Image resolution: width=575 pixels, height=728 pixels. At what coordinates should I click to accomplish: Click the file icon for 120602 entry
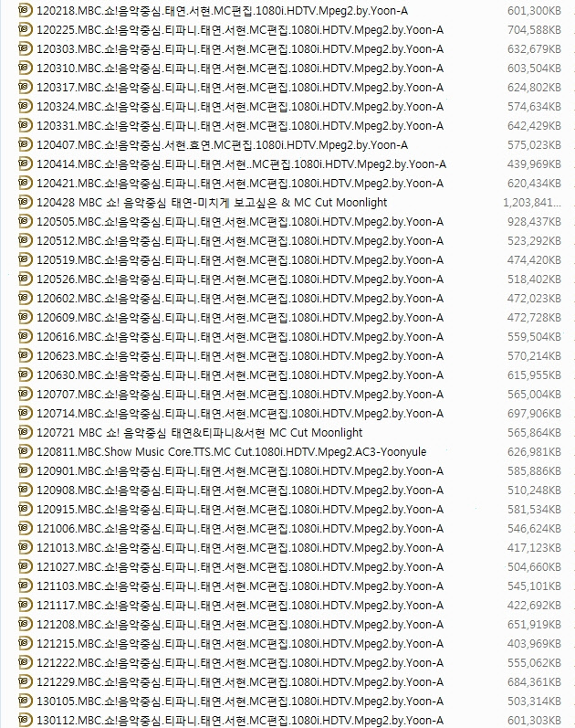pyautogui.click(x=26, y=298)
